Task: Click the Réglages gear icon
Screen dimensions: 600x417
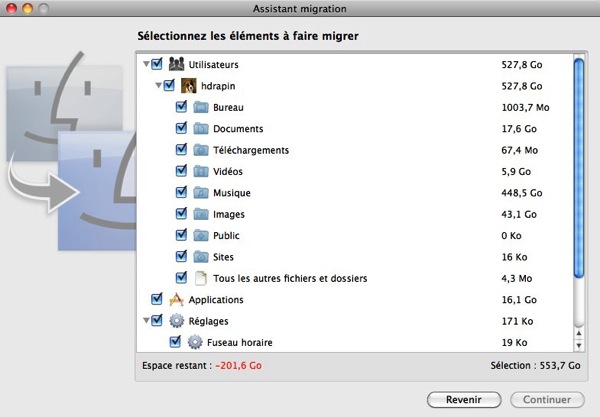Action: (x=177, y=321)
